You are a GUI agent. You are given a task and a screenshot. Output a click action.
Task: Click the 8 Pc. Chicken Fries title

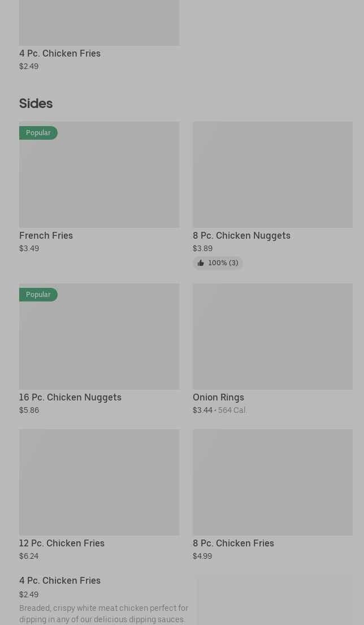point(233,543)
